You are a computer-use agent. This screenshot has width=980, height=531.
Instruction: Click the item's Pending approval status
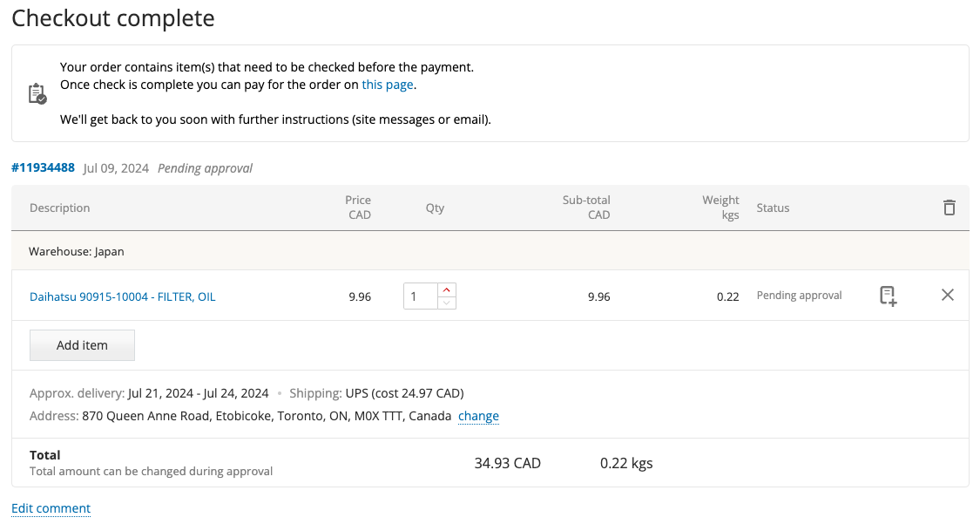point(799,296)
